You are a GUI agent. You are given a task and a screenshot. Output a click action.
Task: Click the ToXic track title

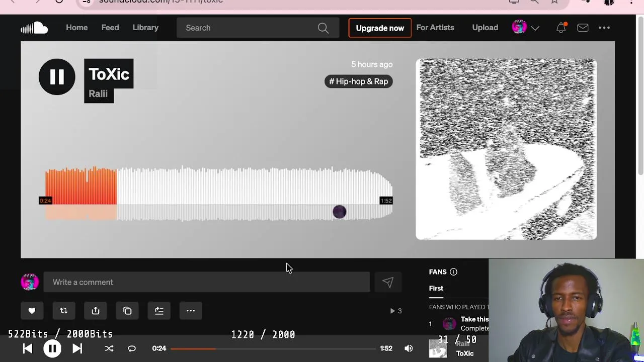coord(109,74)
